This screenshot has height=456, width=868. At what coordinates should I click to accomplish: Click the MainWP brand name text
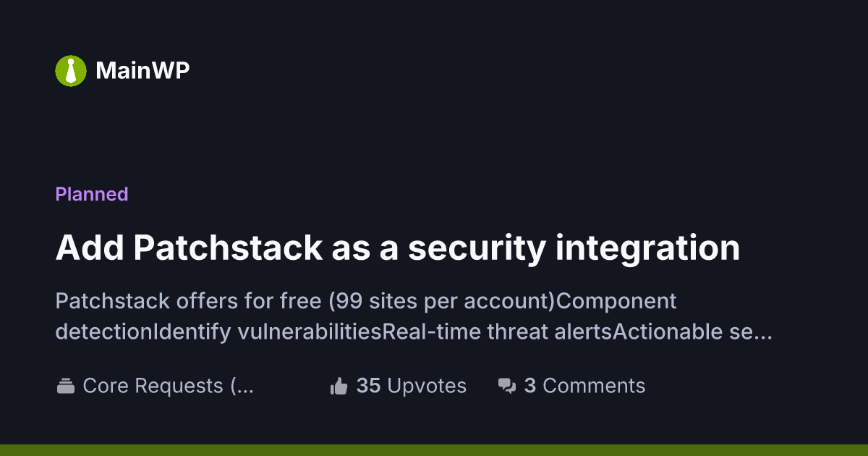click(142, 70)
